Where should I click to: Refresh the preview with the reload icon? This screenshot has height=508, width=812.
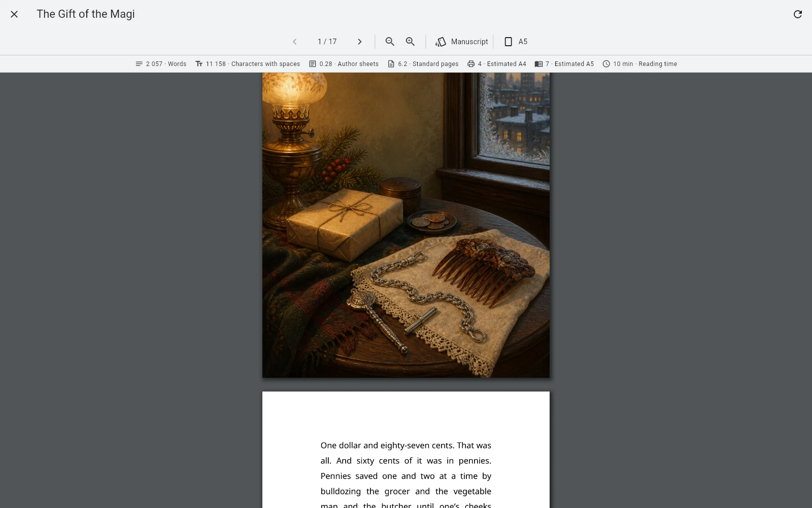point(798,14)
